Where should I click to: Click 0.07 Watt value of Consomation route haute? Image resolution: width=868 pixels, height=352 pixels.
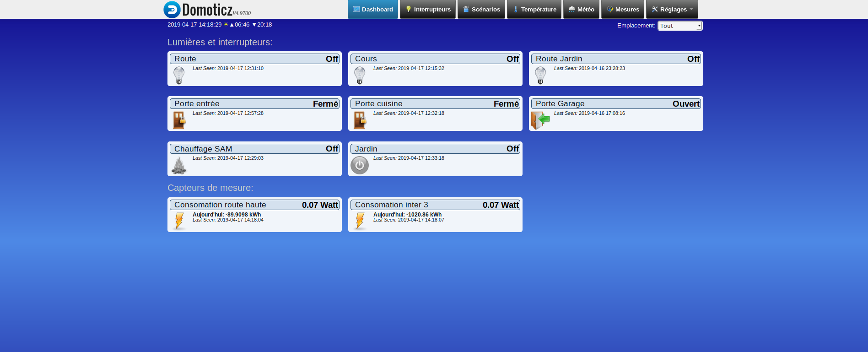pyautogui.click(x=320, y=205)
